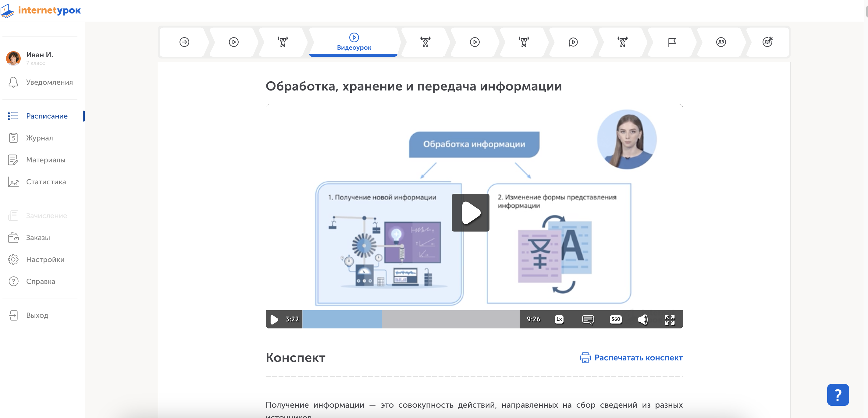Open the ДЗ homework step icon
This screenshot has width=868, height=418.
pyautogui.click(x=721, y=42)
